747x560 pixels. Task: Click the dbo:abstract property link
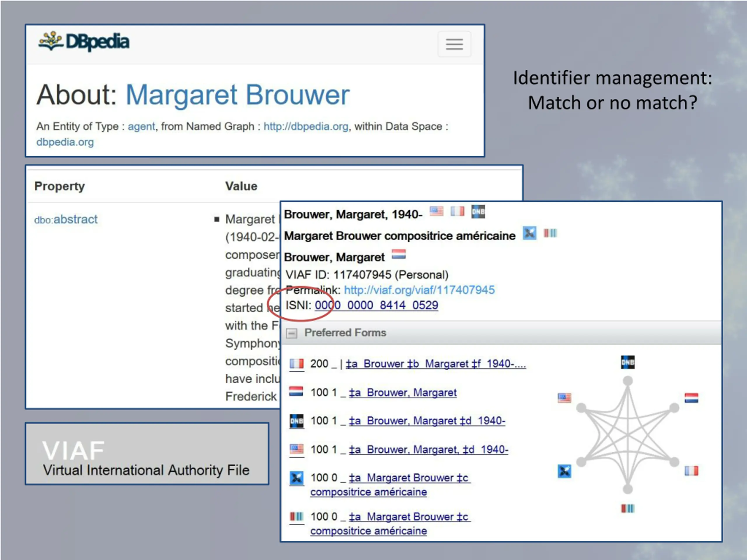66,219
